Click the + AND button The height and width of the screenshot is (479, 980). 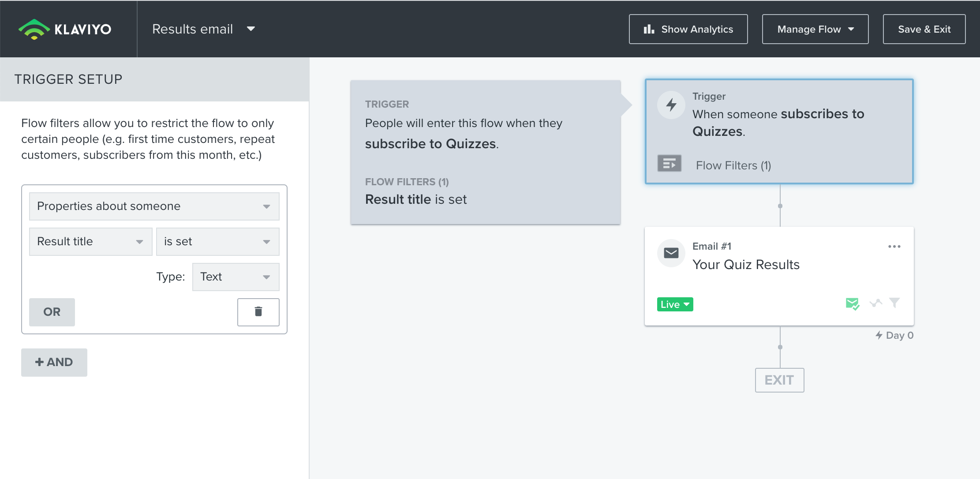tap(54, 362)
